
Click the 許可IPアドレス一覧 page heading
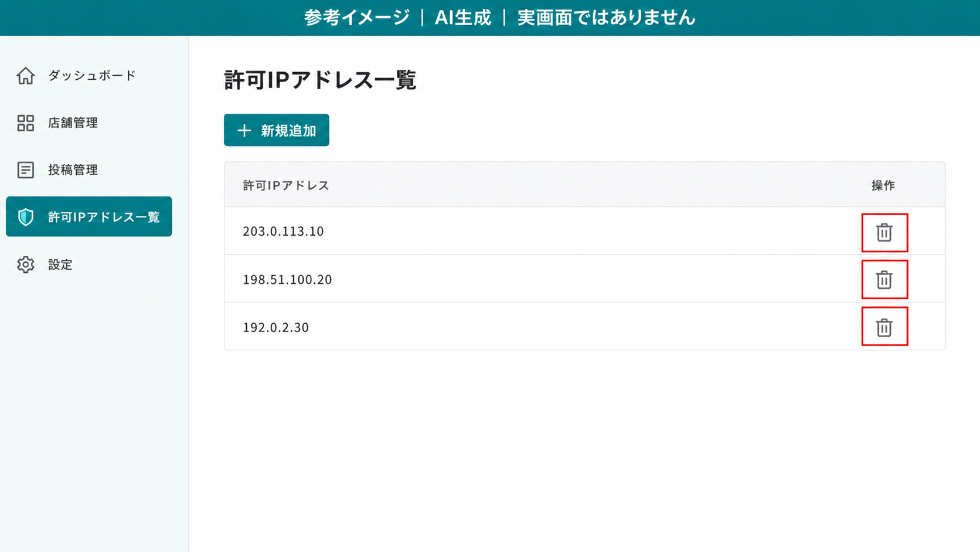click(x=320, y=80)
